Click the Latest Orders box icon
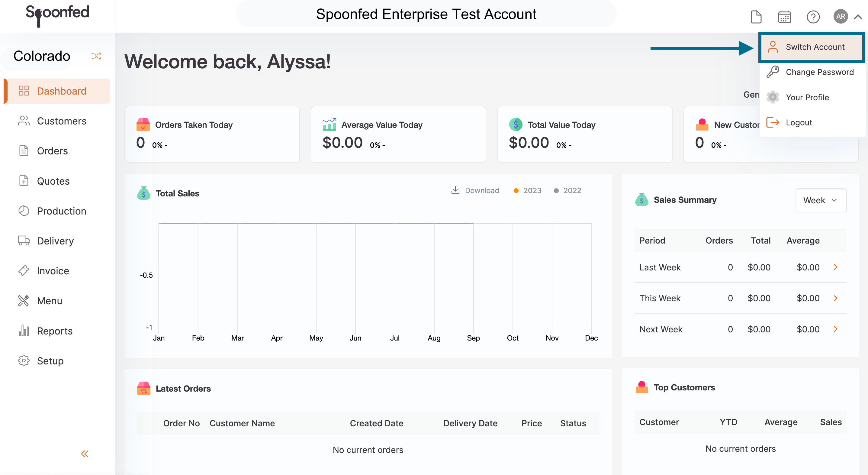This screenshot has width=868, height=475. click(143, 388)
